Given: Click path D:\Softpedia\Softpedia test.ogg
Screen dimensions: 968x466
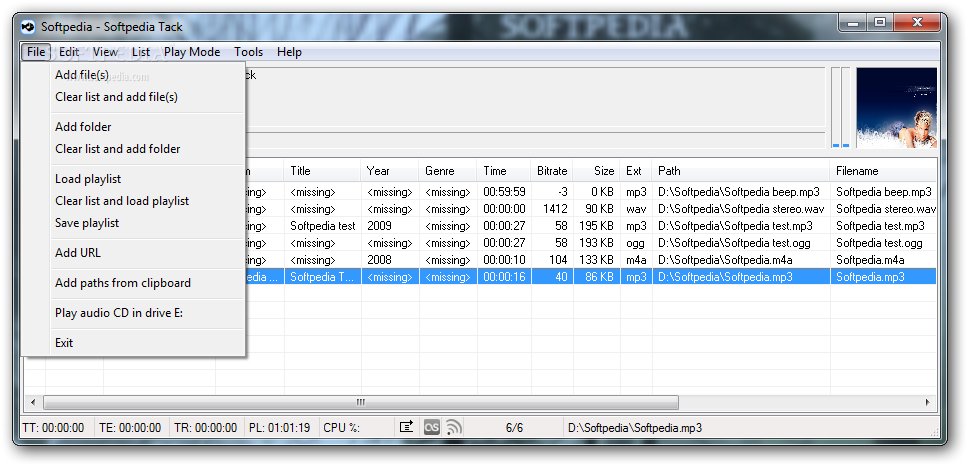Looking at the screenshot, I should click(741, 243).
